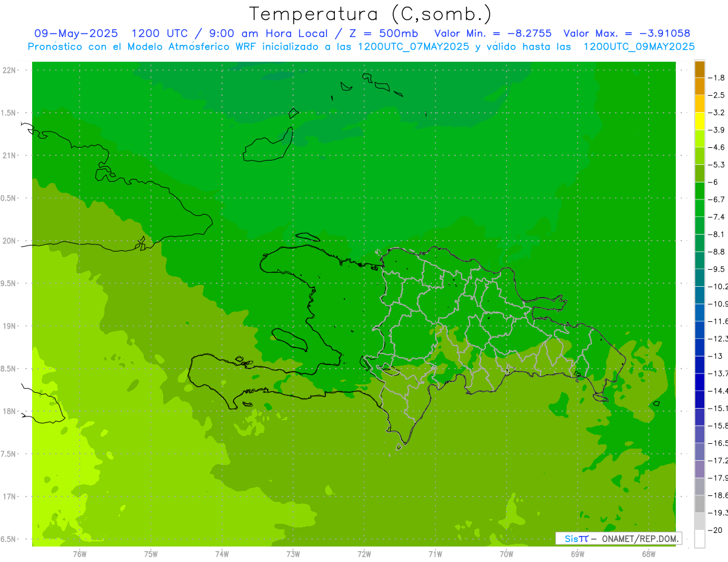Image resolution: width=728 pixels, height=562 pixels.
Task: Click the '72W' longitude label
Action: (364, 554)
